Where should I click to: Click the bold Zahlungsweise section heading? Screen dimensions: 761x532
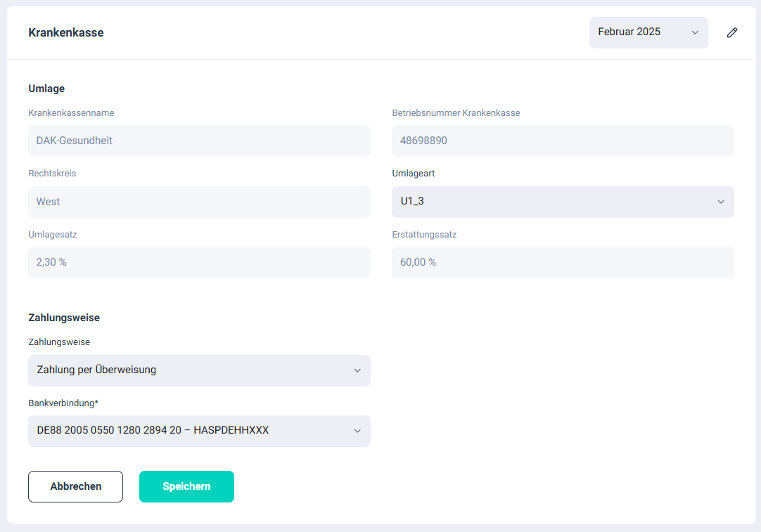click(x=64, y=318)
